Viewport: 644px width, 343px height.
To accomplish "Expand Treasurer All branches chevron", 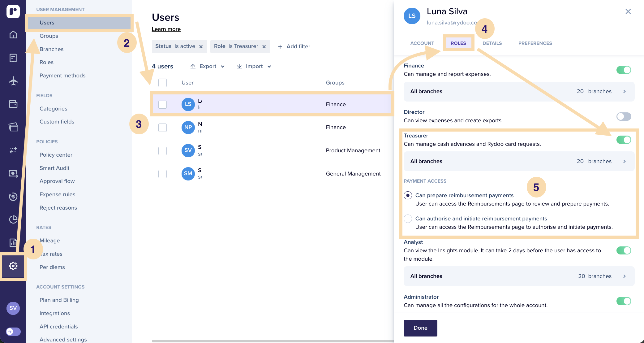I will [625, 161].
